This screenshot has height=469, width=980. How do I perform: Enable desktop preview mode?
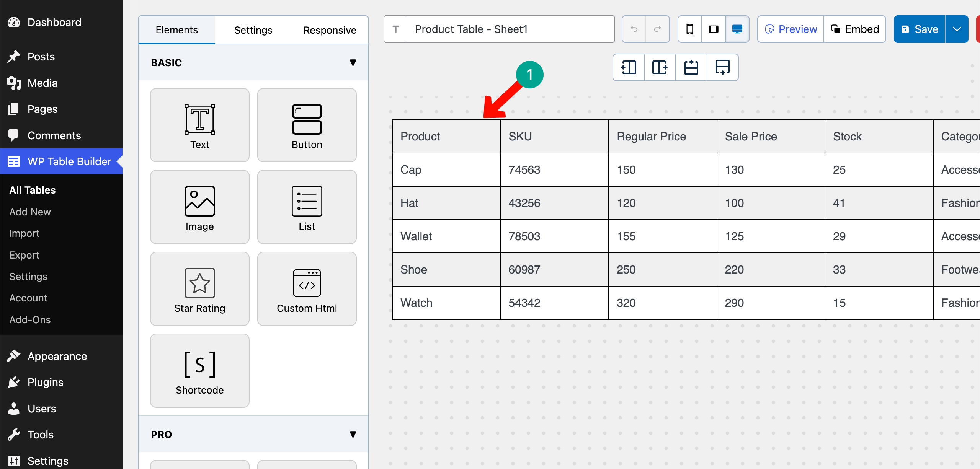tap(737, 29)
